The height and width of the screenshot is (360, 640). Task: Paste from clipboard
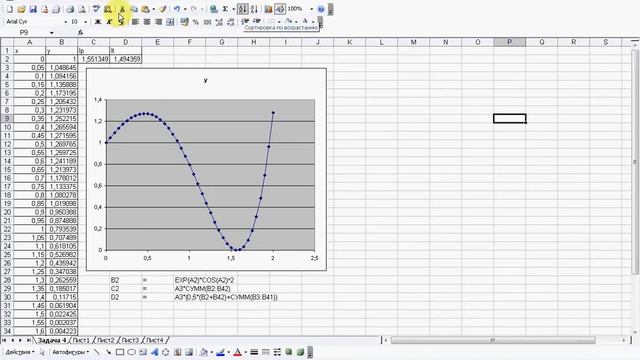point(145,9)
